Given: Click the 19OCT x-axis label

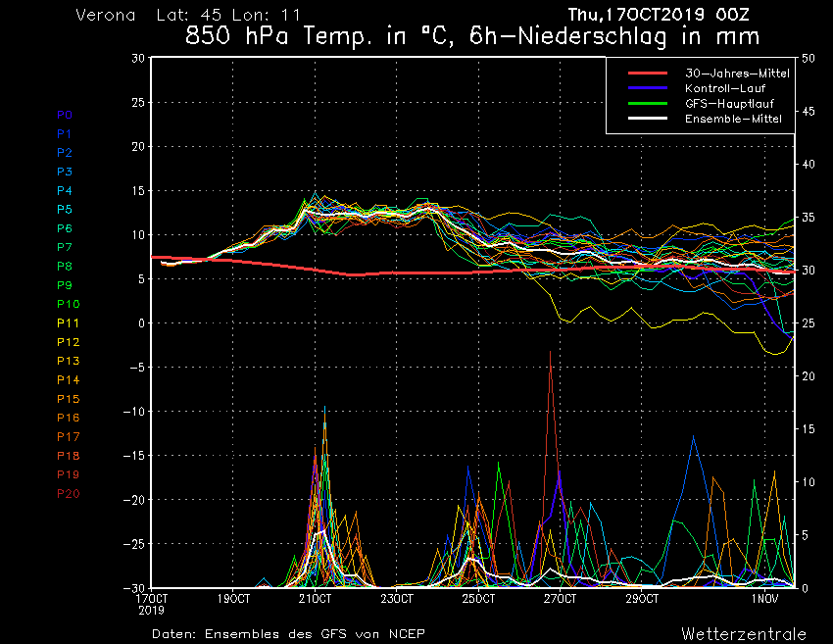Looking at the screenshot, I should pyautogui.click(x=234, y=599).
